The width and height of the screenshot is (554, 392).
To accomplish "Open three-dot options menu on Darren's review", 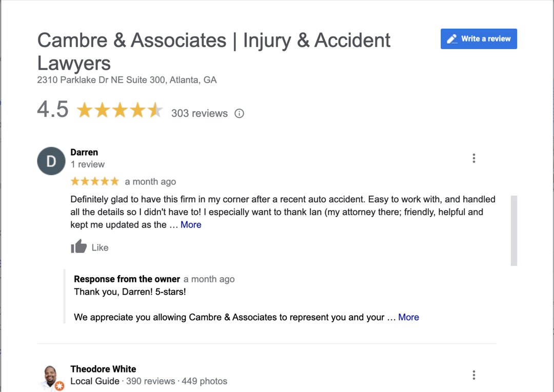I will click(x=473, y=158).
